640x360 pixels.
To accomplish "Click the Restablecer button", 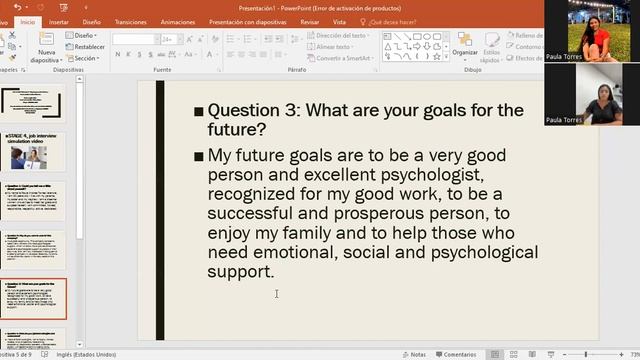I will 85,47.
